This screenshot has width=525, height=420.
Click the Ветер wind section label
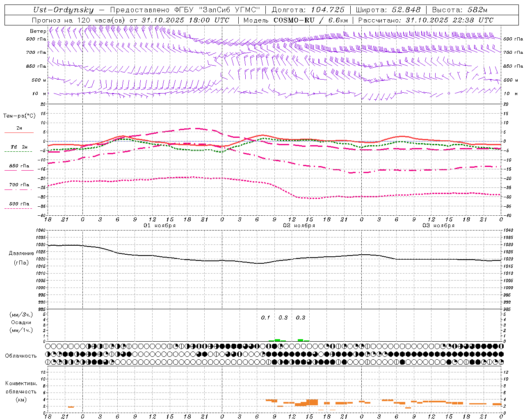pos(38,31)
